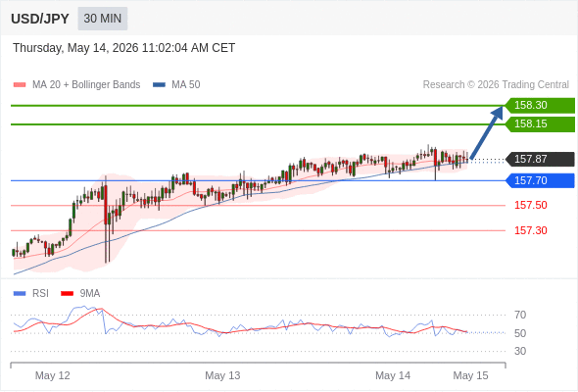Viewport: 578px width, 392px height.
Task: Click the Research © 2026 Trading Central credit
Action: 496,85
